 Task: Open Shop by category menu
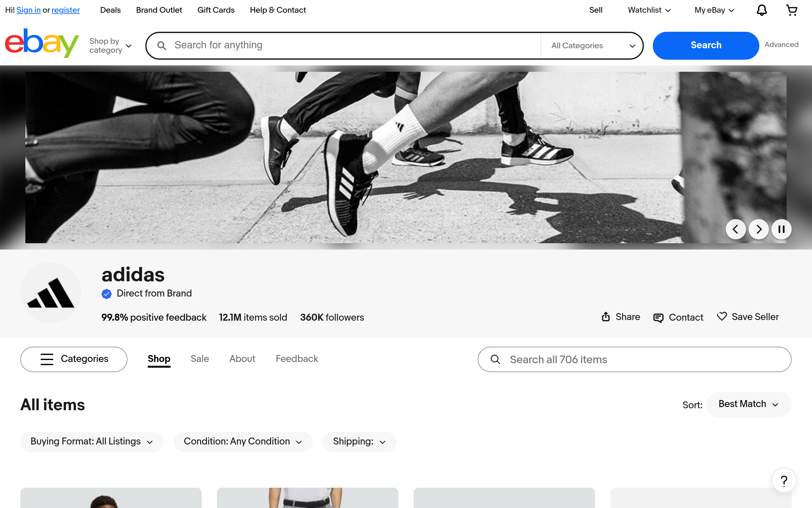(x=110, y=45)
